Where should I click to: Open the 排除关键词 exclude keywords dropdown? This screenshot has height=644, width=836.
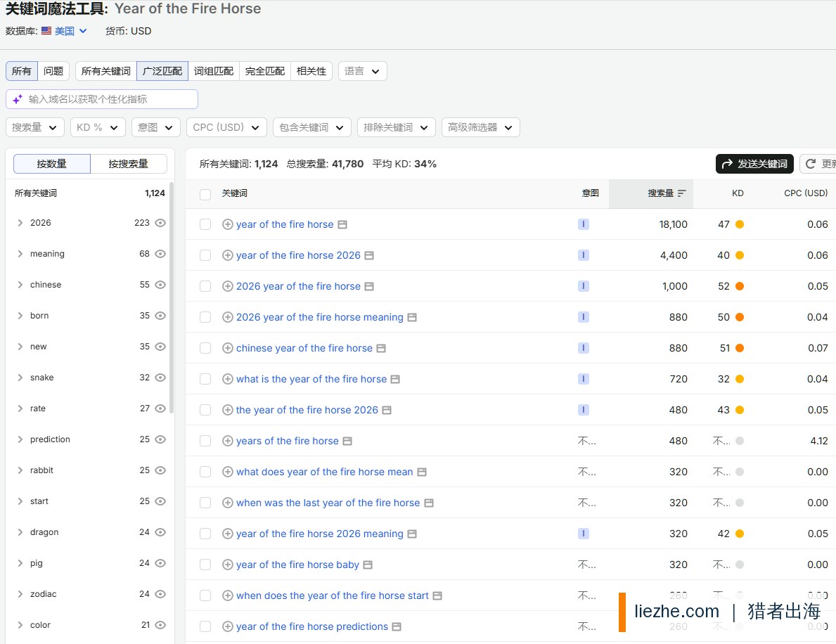tap(396, 127)
